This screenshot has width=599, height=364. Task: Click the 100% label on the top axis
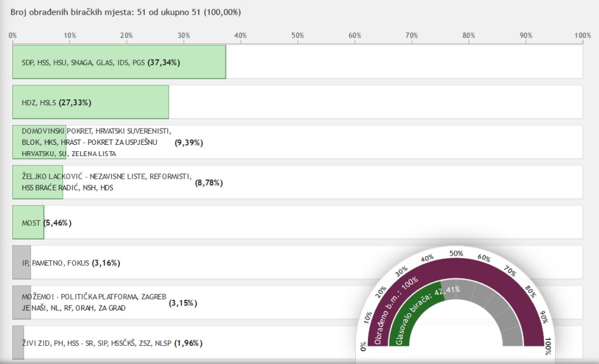(x=582, y=36)
